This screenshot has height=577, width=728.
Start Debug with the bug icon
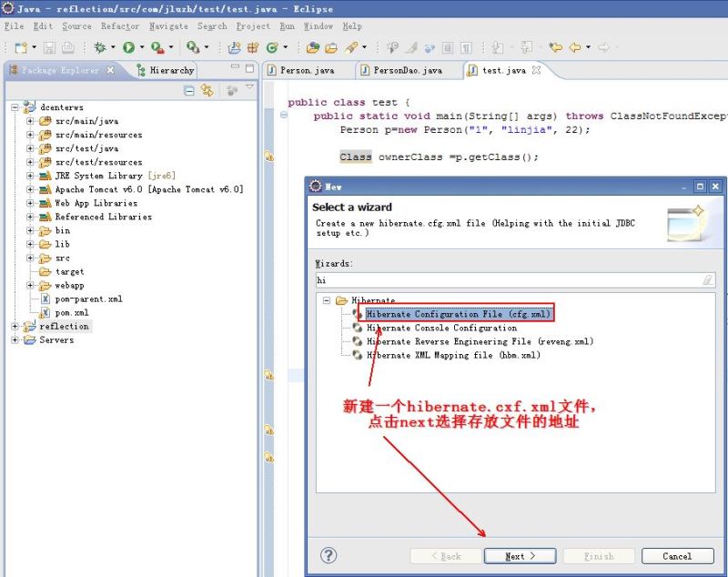(100, 47)
